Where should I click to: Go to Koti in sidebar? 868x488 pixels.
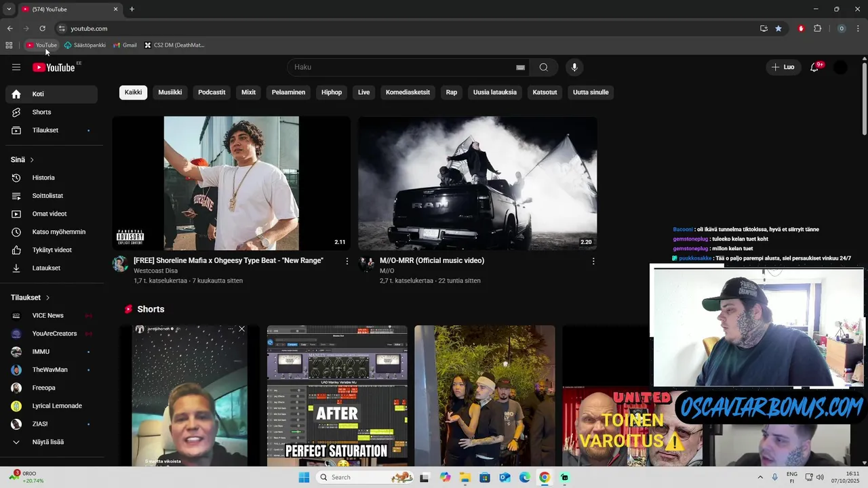(x=52, y=94)
